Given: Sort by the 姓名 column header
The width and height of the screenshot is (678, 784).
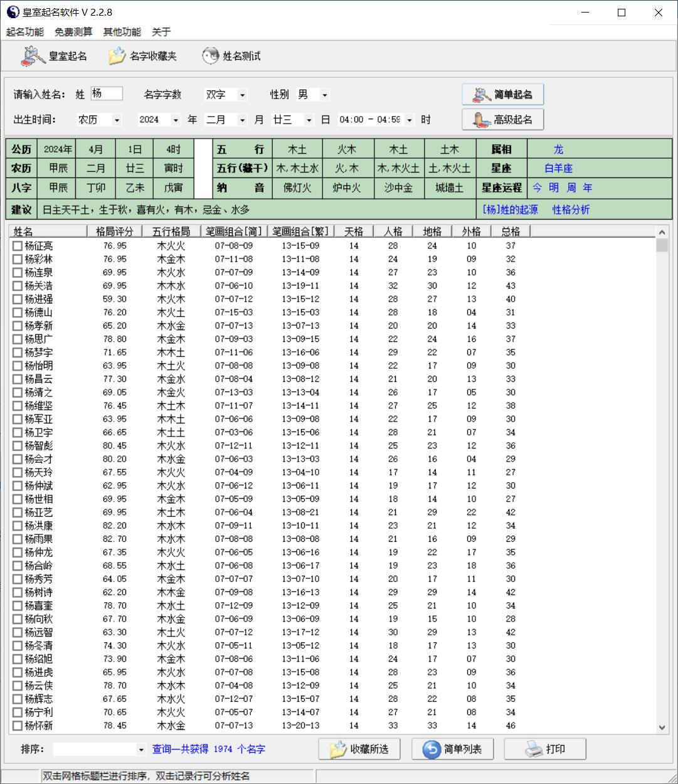Looking at the screenshot, I should click(48, 231).
